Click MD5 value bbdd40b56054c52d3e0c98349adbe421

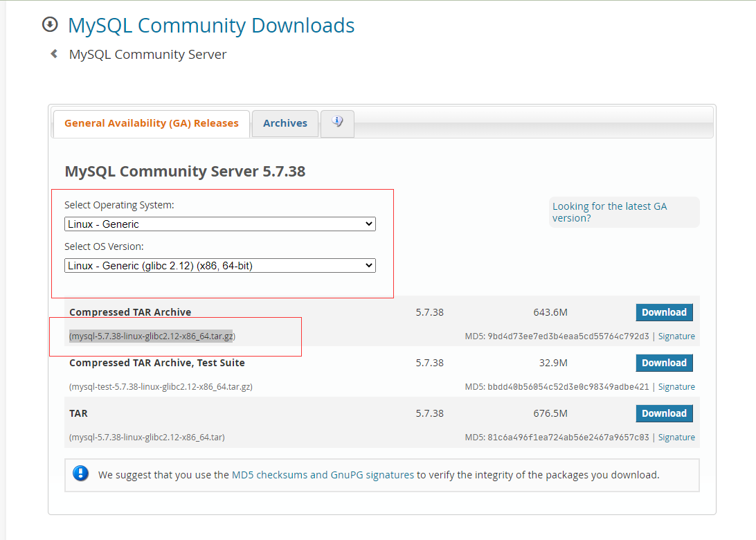tap(568, 387)
